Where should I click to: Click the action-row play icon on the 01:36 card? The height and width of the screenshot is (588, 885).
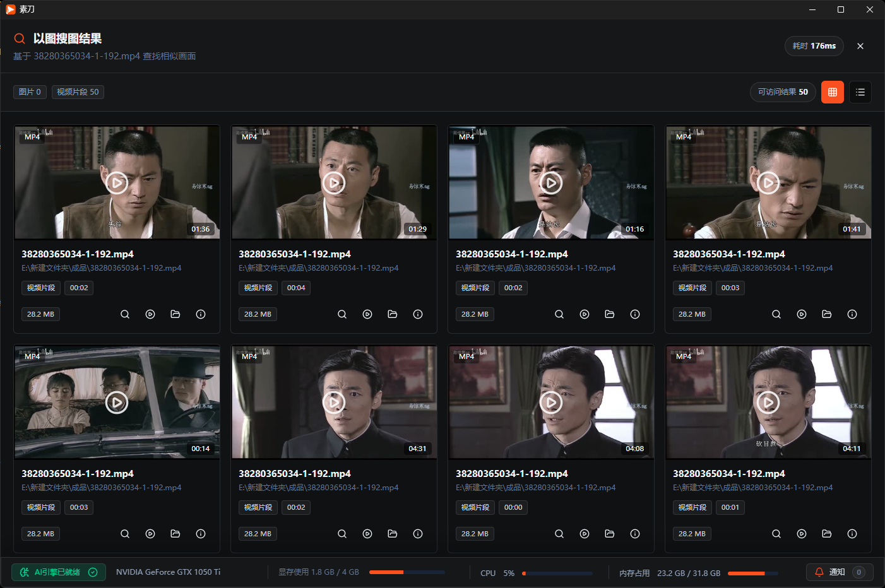150,314
